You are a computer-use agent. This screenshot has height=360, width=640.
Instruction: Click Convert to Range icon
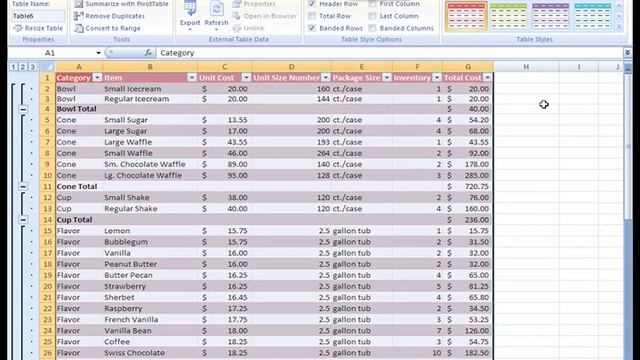(x=79, y=28)
